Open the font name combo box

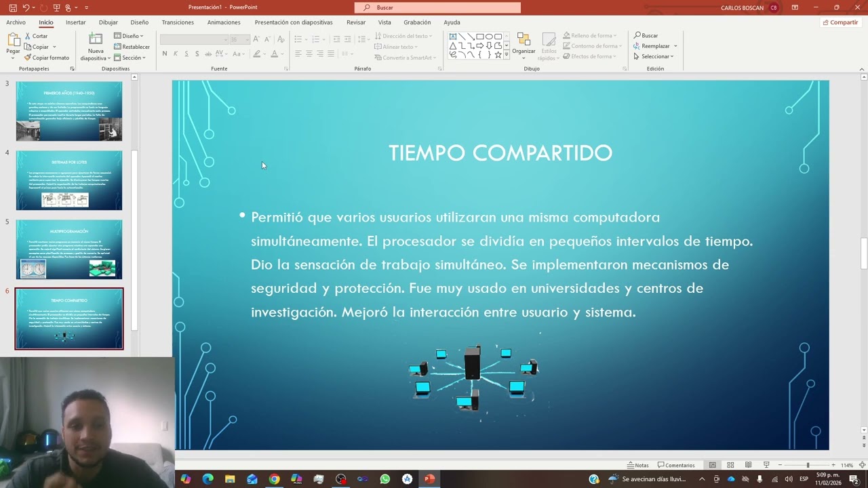[193, 39]
